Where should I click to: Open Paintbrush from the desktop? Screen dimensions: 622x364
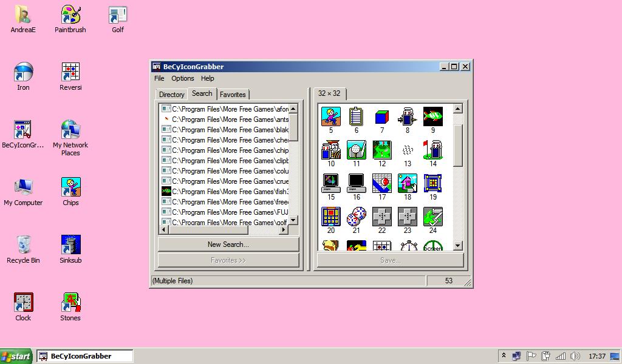pos(70,16)
